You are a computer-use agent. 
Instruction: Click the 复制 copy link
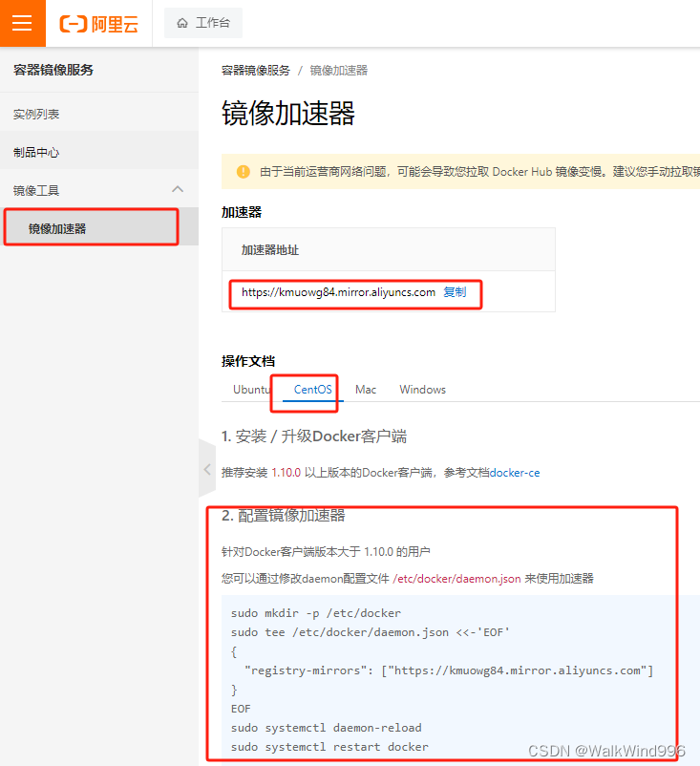point(455,292)
